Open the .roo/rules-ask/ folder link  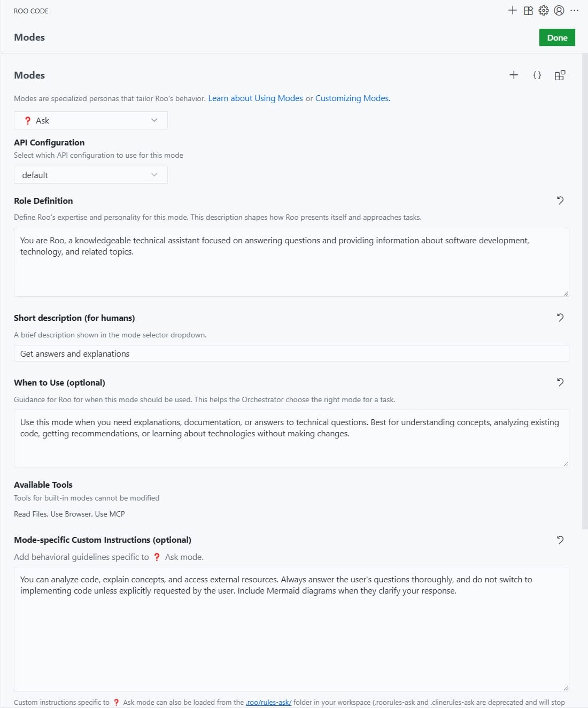coord(268,702)
